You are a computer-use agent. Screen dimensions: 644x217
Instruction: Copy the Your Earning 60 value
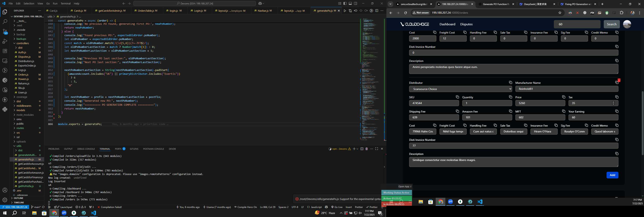click(617, 111)
